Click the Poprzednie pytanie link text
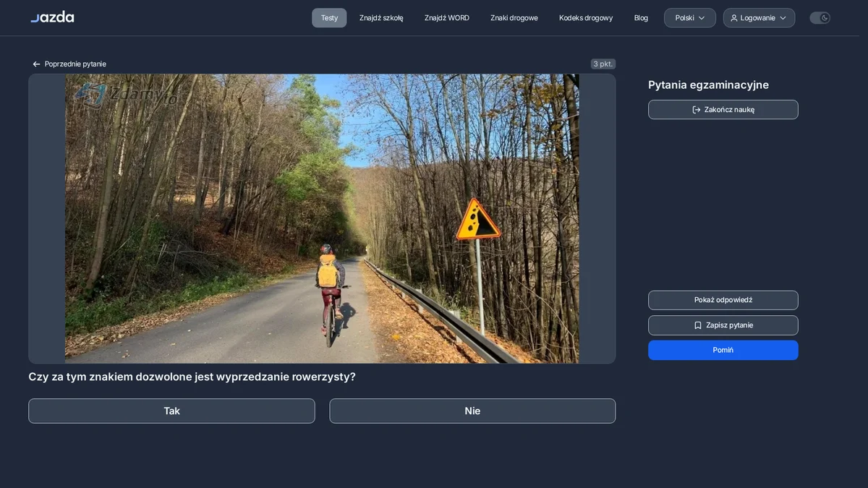The width and height of the screenshot is (868, 488). point(75,64)
